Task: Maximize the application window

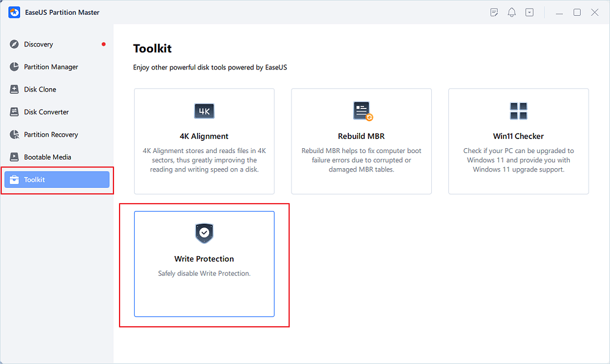Action: pyautogui.click(x=577, y=12)
